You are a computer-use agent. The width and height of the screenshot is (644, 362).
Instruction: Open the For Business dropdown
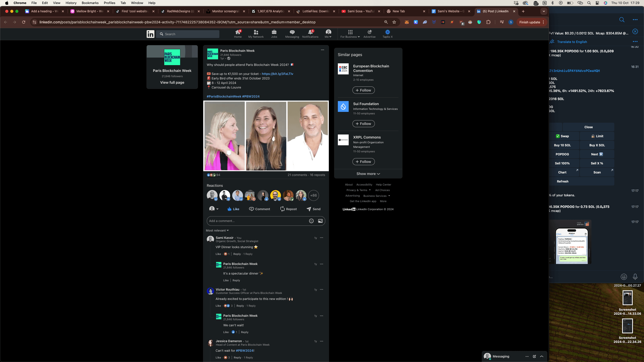[350, 33]
